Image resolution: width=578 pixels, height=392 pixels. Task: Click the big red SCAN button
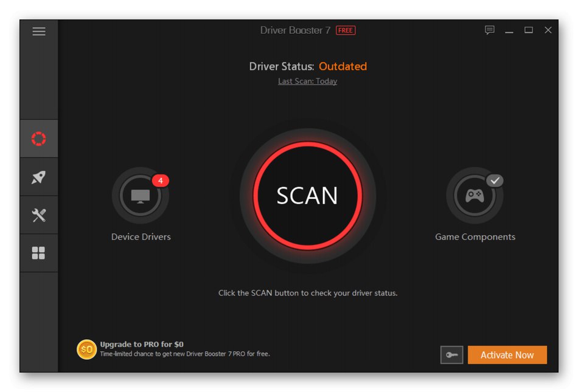(307, 196)
